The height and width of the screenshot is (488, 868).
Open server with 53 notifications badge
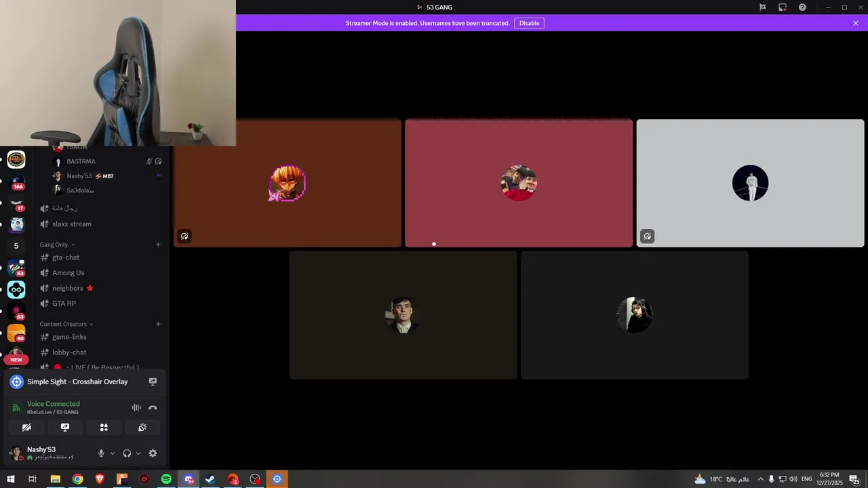click(x=16, y=268)
